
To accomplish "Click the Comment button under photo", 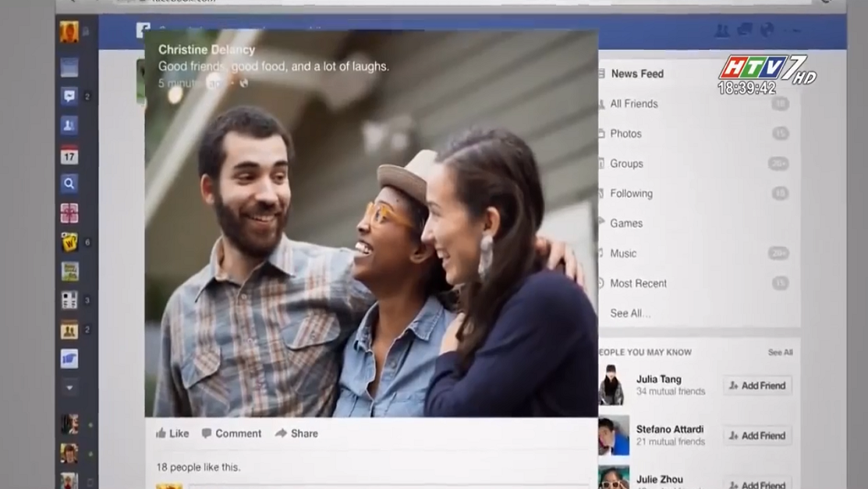I will coord(232,433).
